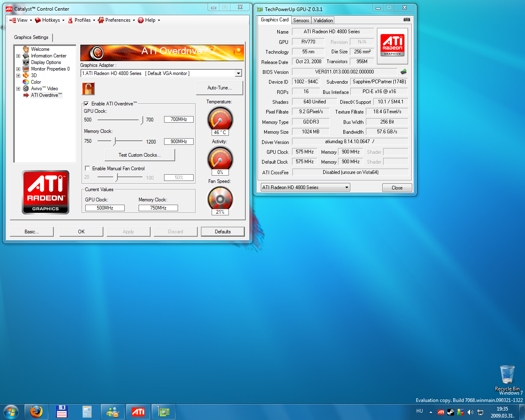Viewport: 525px width, 420px height.
Task: Select the Graphics Card tab
Action: [275, 20]
